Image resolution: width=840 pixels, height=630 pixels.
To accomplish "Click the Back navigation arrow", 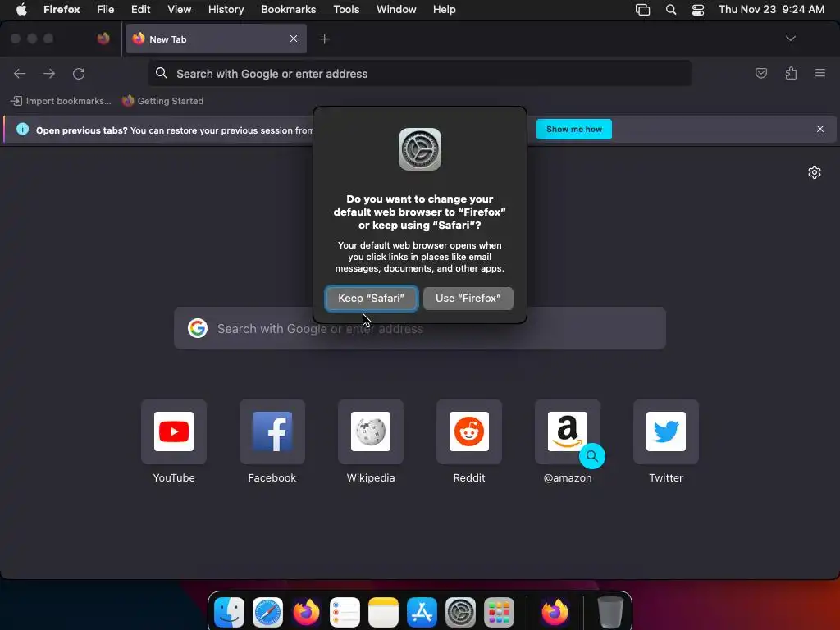I will coord(20,73).
